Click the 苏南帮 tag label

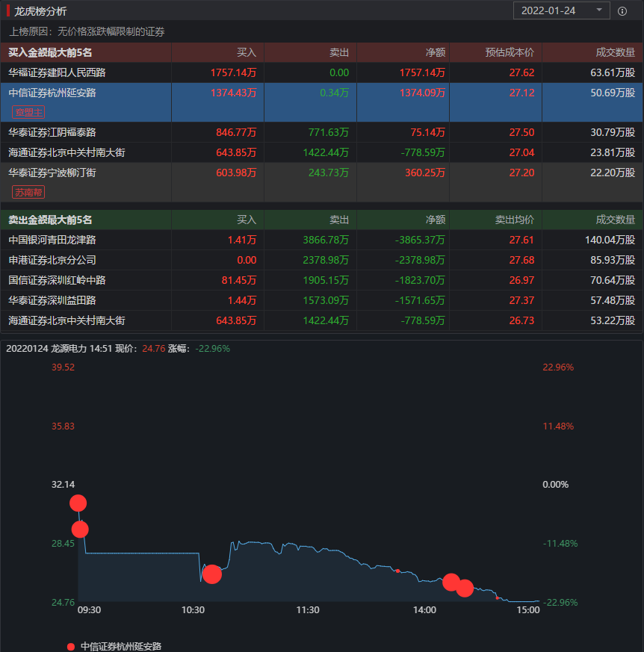pyautogui.click(x=28, y=192)
